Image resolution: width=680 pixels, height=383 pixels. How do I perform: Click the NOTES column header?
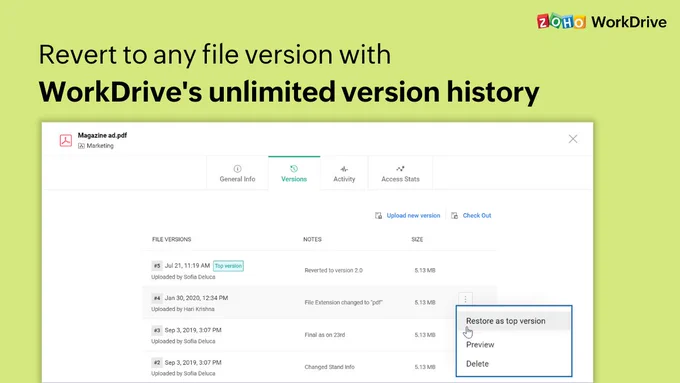pos(312,239)
